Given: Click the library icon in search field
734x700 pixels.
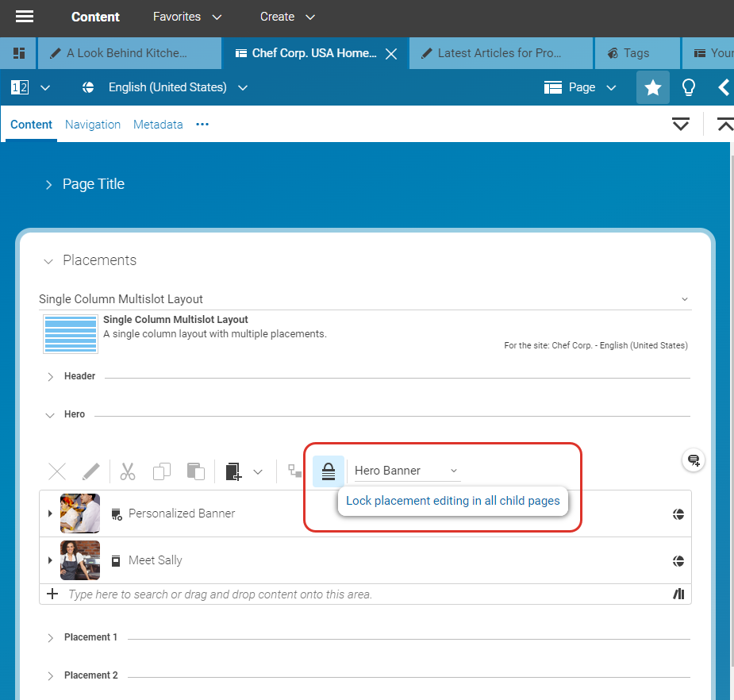Looking at the screenshot, I should pos(678,594).
